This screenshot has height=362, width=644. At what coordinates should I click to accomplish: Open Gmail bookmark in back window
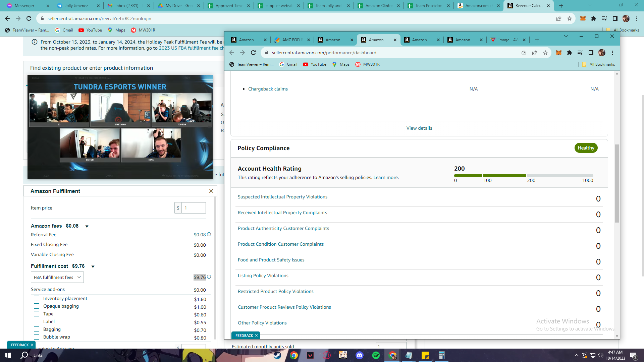(x=64, y=30)
